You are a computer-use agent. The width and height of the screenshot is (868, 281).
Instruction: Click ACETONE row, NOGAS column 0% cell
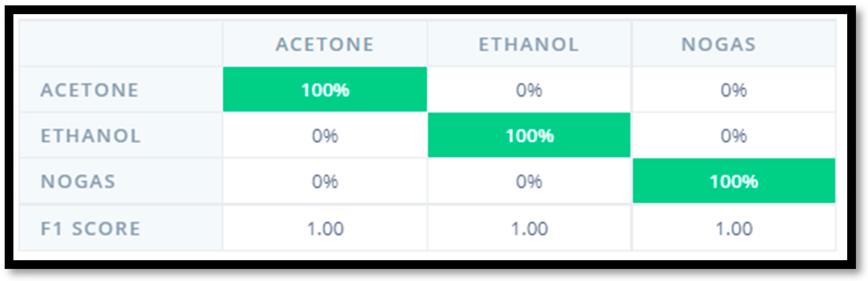(x=734, y=90)
